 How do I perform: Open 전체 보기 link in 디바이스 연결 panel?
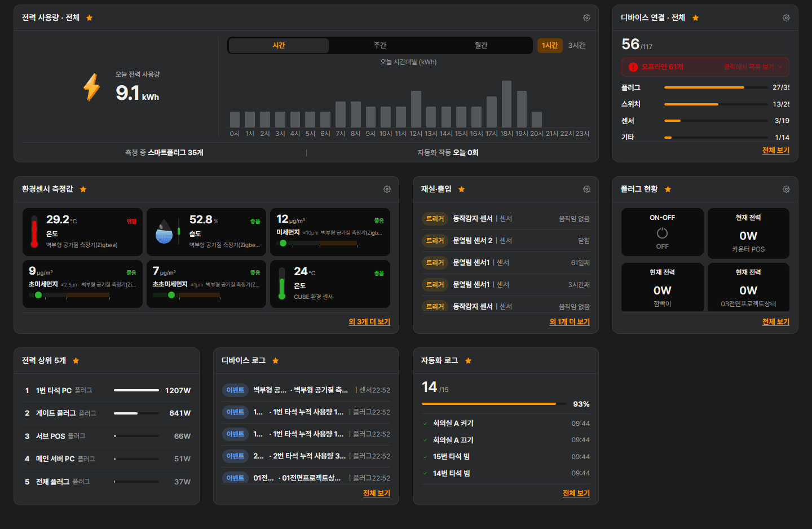coord(776,151)
